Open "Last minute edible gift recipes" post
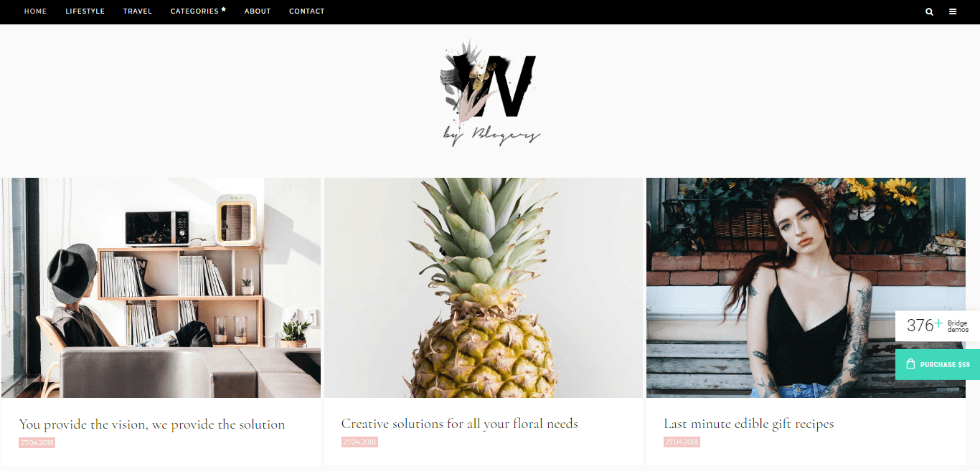 pos(749,424)
